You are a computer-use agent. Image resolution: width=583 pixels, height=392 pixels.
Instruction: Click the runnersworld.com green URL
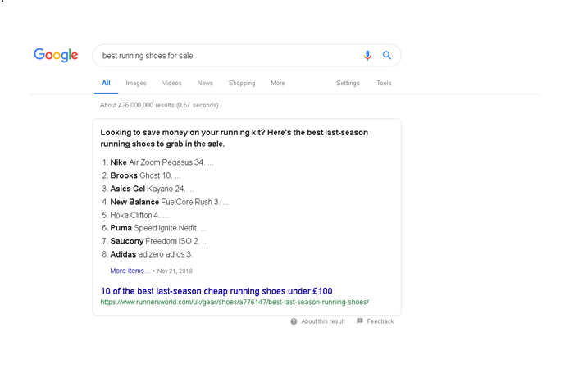pos(235,302)
